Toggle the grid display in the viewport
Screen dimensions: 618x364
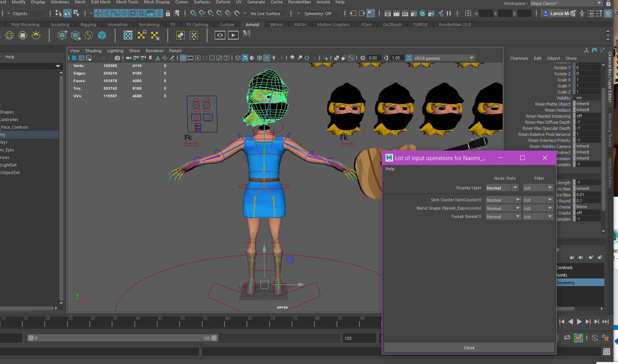coord(183,58)
